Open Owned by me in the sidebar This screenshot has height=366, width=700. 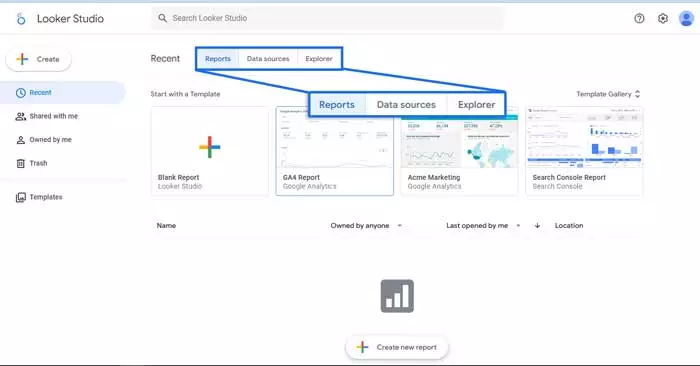click(62, 140)
